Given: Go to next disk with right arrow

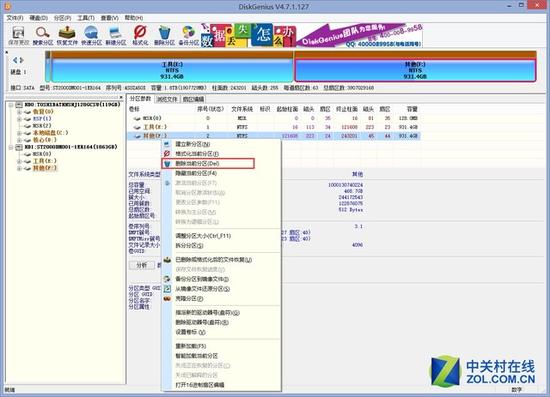Looking at the screenshot, I should coord(21,60).
